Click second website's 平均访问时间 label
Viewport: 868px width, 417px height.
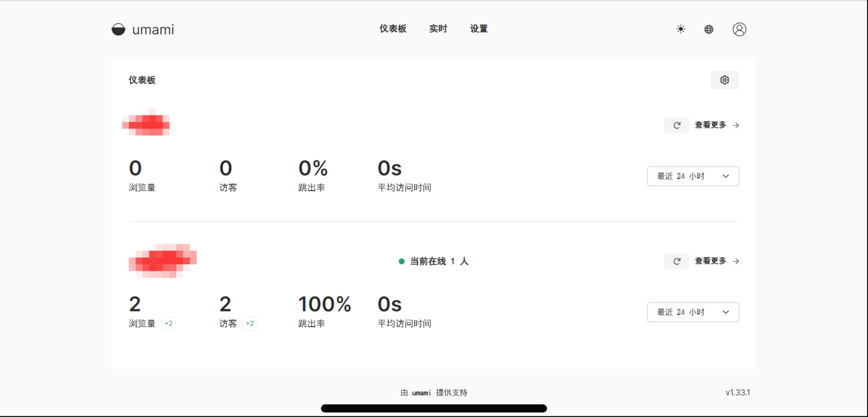pyautogui.click(x=405, y=323)
